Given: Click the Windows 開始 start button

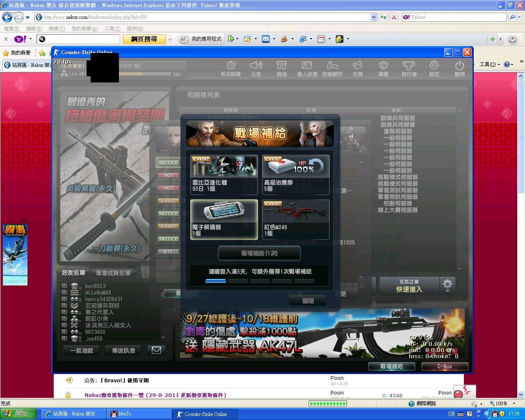Looking at the screenshot, I should (19, 414).
